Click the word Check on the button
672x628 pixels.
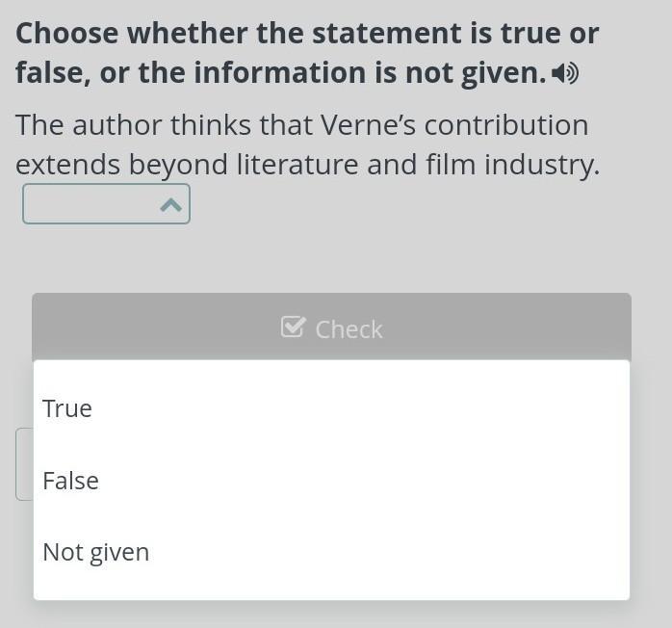click(349, 329)
